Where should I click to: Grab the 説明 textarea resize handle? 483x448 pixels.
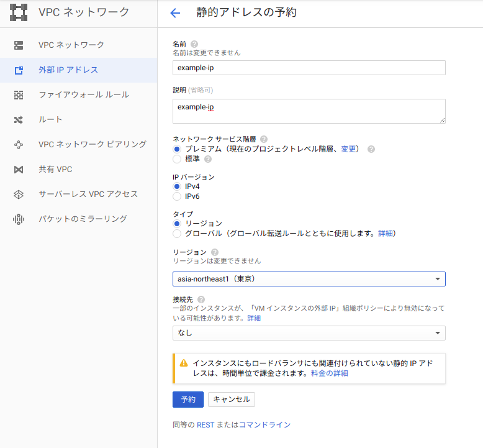tap(443, 121)
